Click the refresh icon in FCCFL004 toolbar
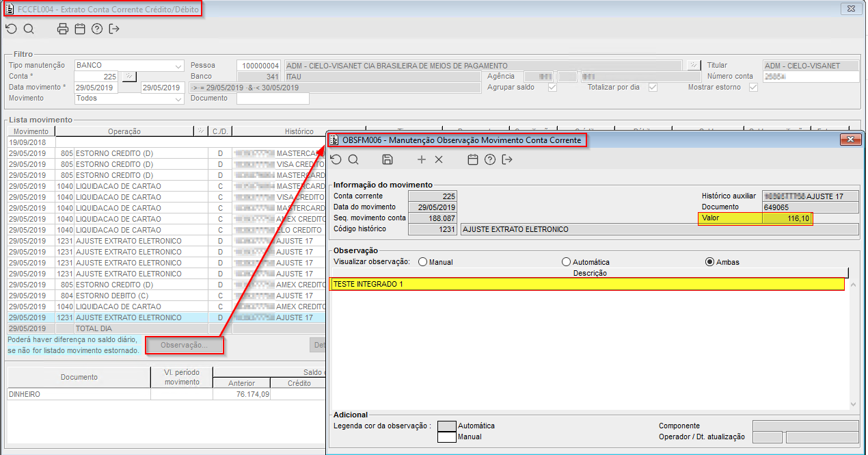This screenshot has height=455, width=868. click(11, 29)
